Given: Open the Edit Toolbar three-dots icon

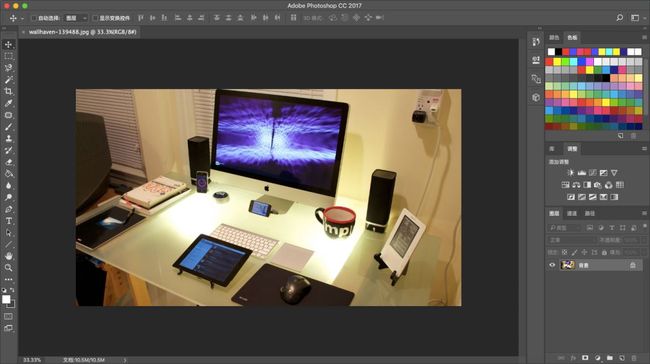Looking at the screenshot, I should pos(8,279).
